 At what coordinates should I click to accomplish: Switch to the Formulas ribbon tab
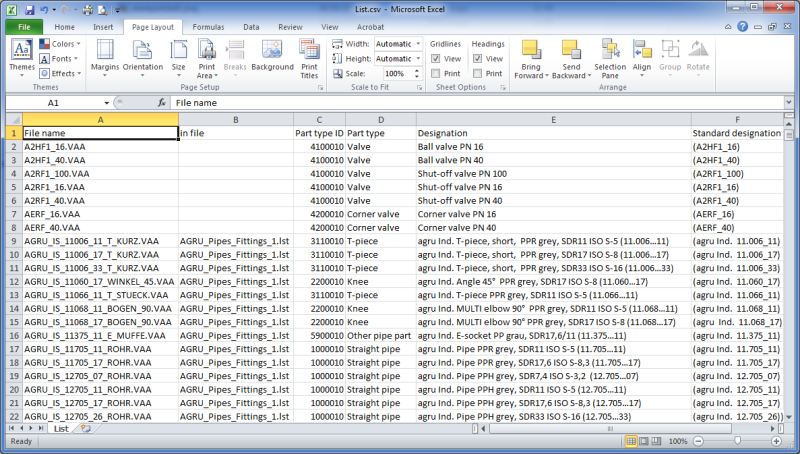click(x=208, y=27)
